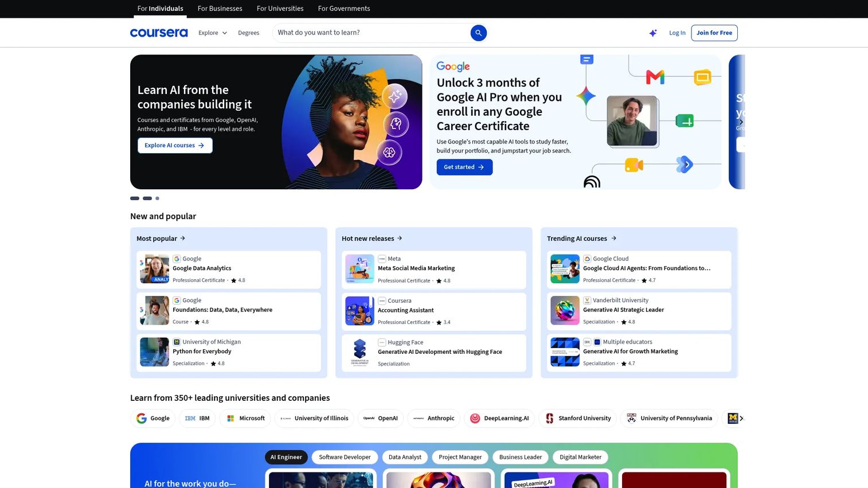This screenshot has height=488, width=868.
Task: Switch to the For Businesses tab
Action: 220,9
